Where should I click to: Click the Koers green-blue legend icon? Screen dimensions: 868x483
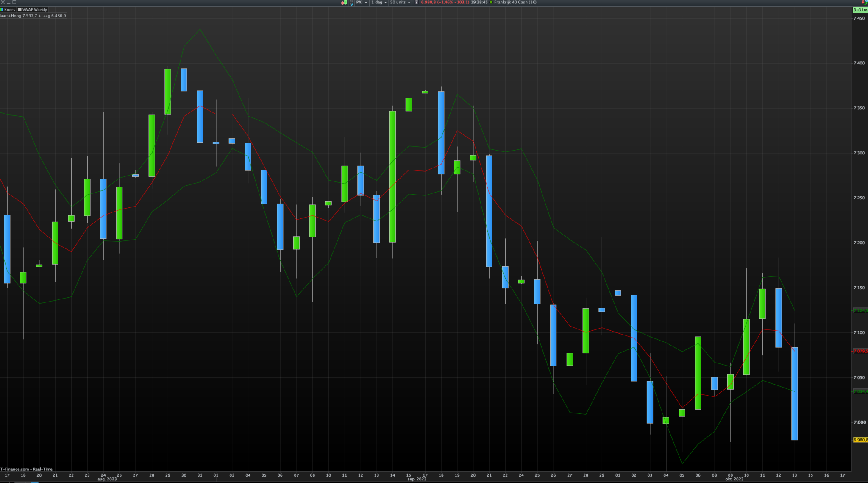[x=2, y=10]
